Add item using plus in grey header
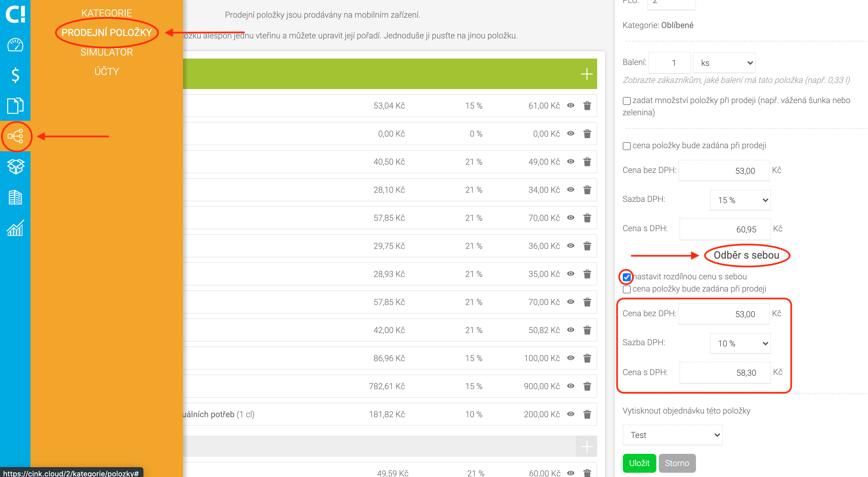This screenshot has width=868, height=477. 586,447
